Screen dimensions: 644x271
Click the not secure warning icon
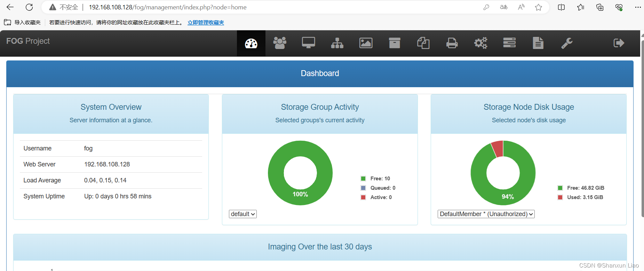pyautogui.click(x=53, y=7)
